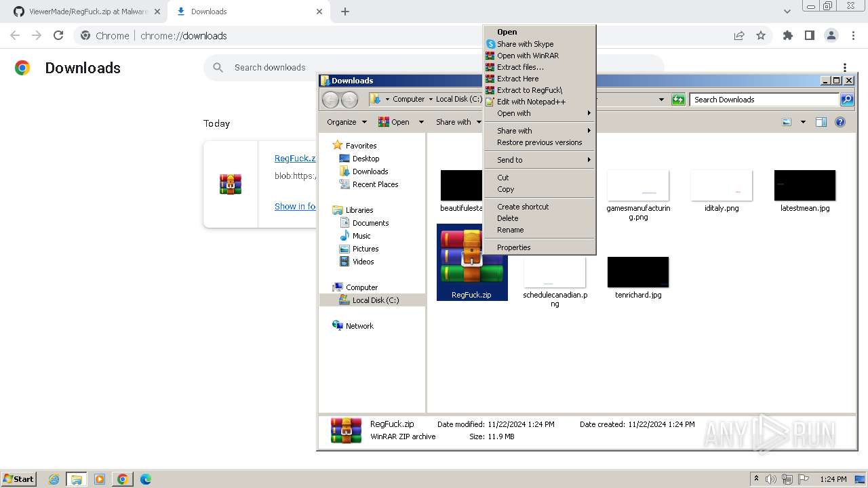Open Pictures library
868x488 pixels.
[365, 249]
